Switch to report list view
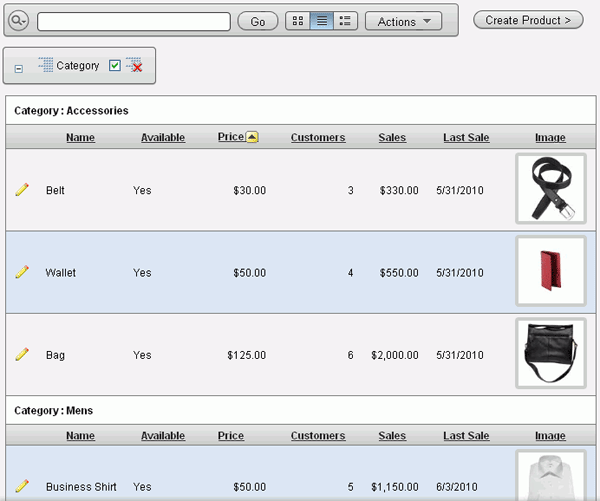600x501 pixels. coord(321,21)
